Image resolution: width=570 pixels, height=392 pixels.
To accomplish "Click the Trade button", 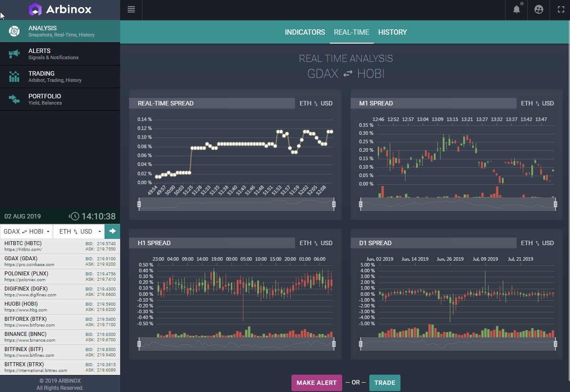I will (385, 383).
